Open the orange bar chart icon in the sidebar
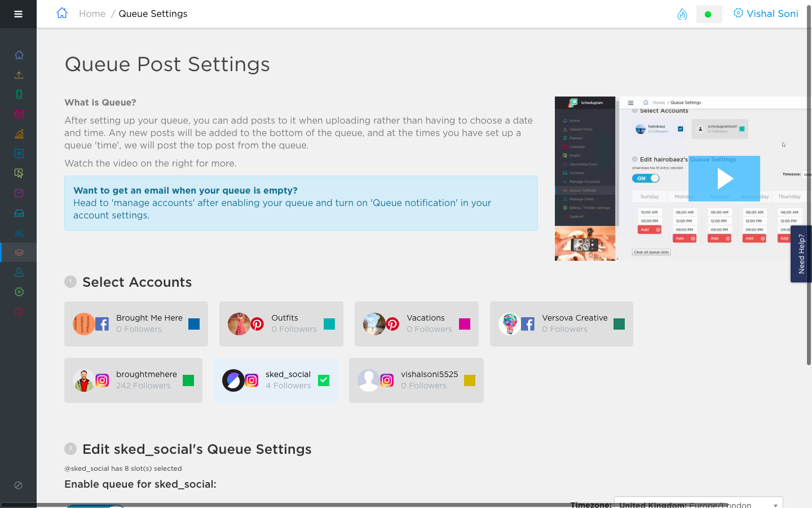Image resolution: width=812 pixels, height=508 pixels. click(19, 134)
